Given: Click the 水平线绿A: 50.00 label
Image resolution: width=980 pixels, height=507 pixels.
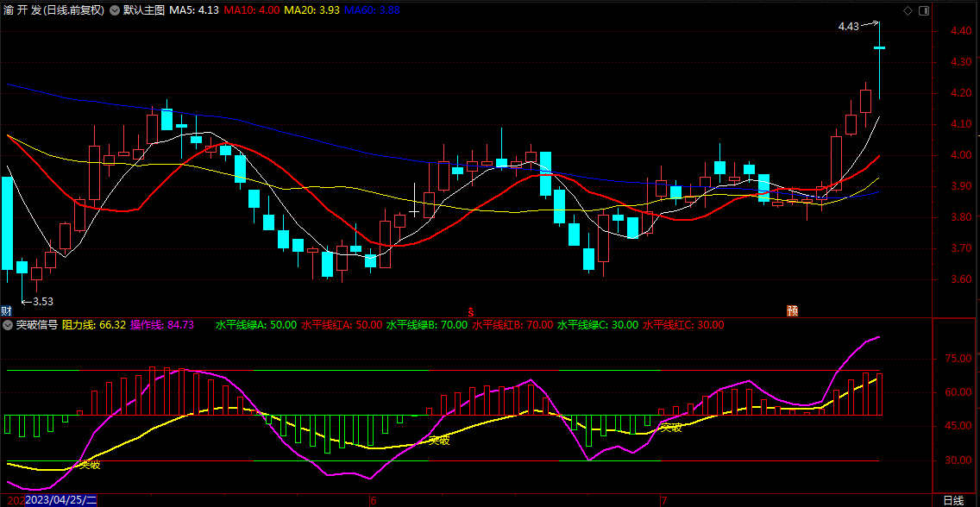Looking at the screenshot, I should 256,325.
